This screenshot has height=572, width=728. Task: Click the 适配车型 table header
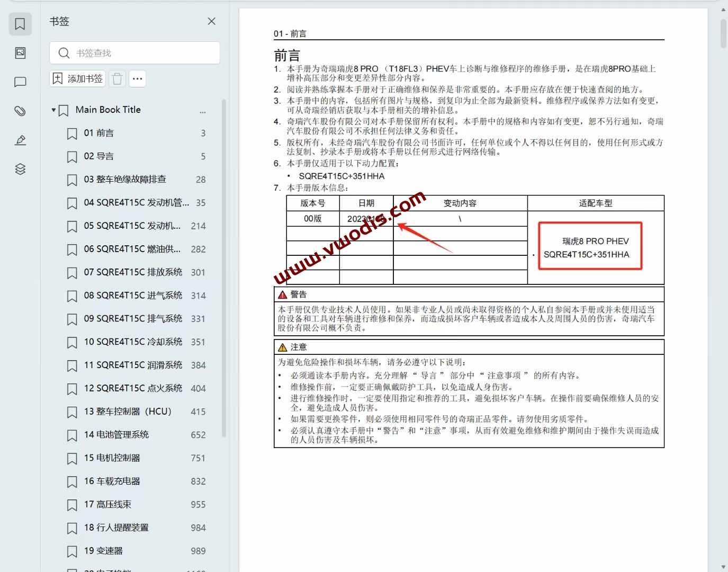[596, 203]
